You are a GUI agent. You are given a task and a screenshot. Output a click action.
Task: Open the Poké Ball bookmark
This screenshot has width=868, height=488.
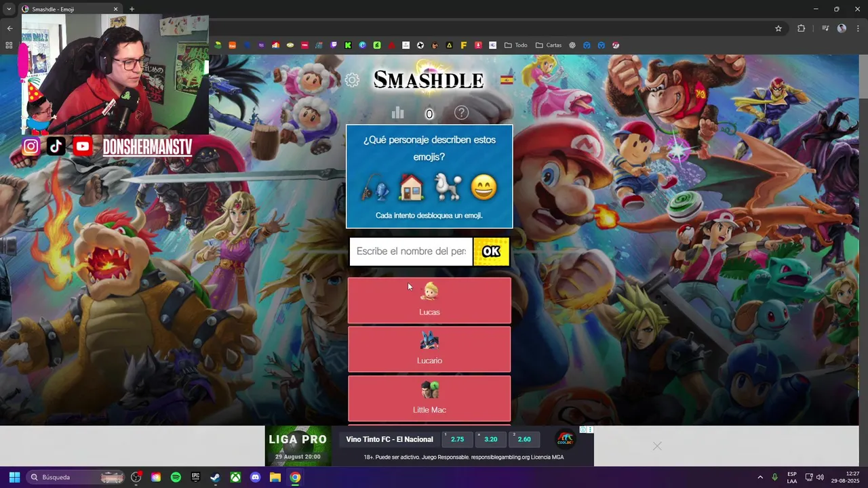pyautogui.click(x=616, y=45)
